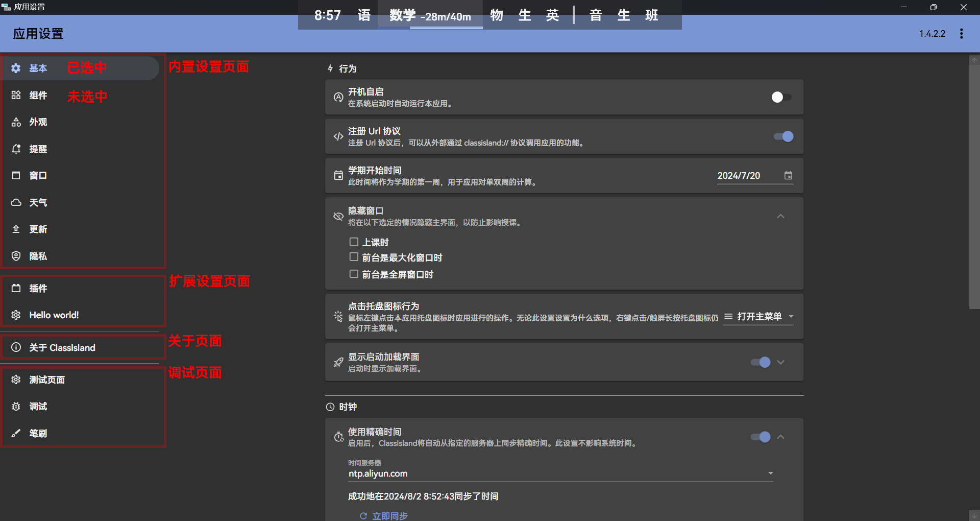The width and height of the screenshot is (980, 521).
Task: Click the upload icon beside 更新
Action: pyautogui.click(x=16, y=229)
